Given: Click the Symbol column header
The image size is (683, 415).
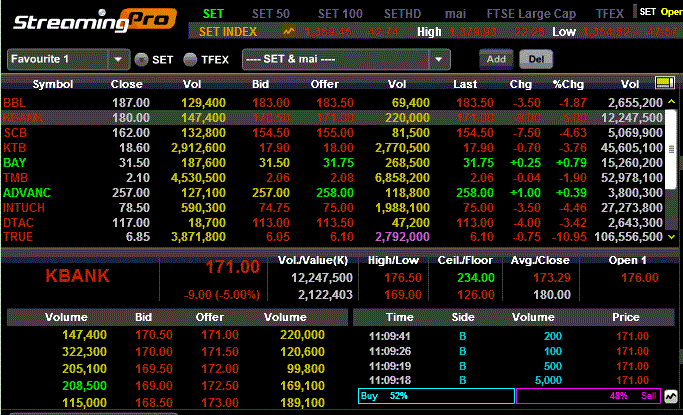Looking at the screenshot, I should 53,84.
